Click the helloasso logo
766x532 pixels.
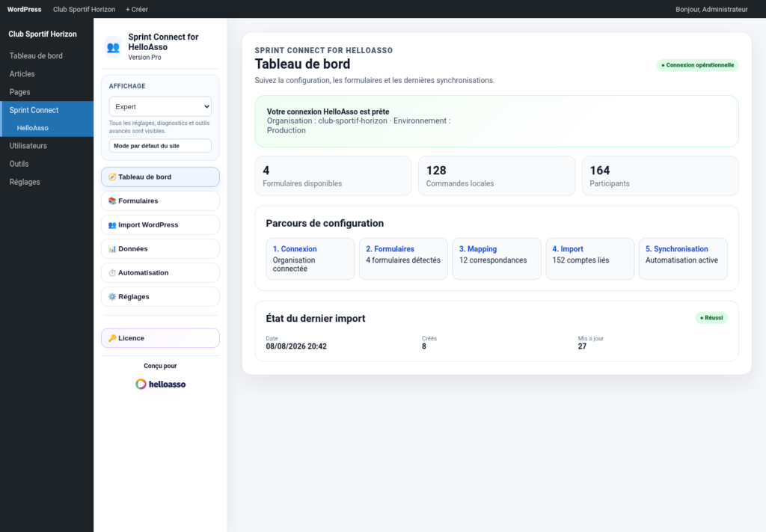tap(160, 384)
